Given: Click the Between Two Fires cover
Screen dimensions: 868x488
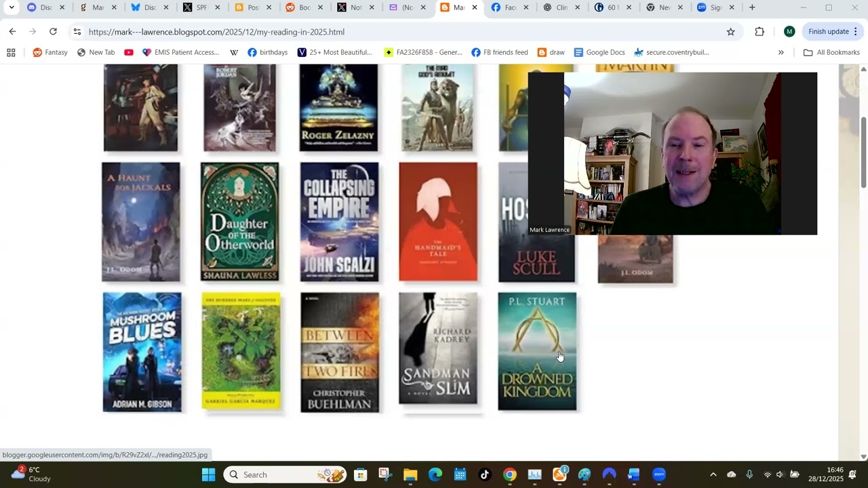Looking at the screenshot, I should tap(340, 352).
